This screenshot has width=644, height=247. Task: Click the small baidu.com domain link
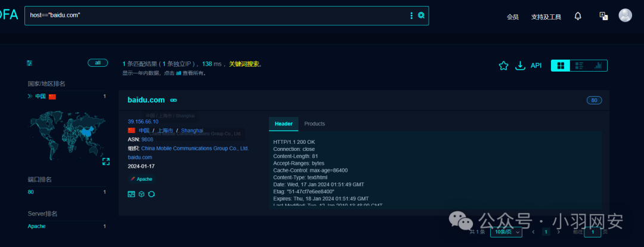click(x=140, y=158)
